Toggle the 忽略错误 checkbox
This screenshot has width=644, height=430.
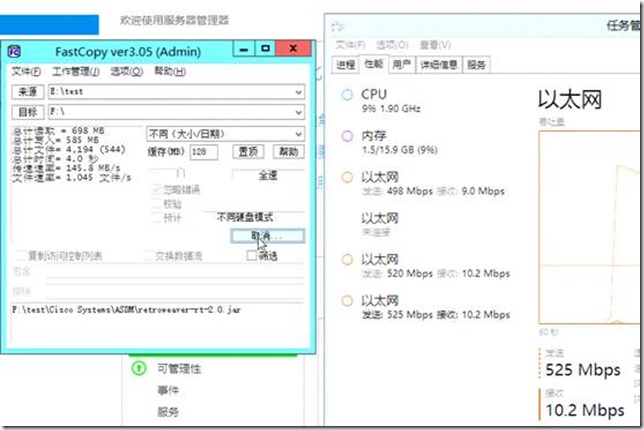[x=156, y=189]
